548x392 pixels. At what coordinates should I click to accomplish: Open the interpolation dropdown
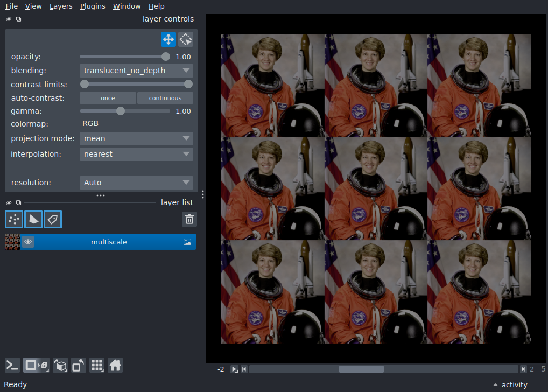[x=136, y=154]
